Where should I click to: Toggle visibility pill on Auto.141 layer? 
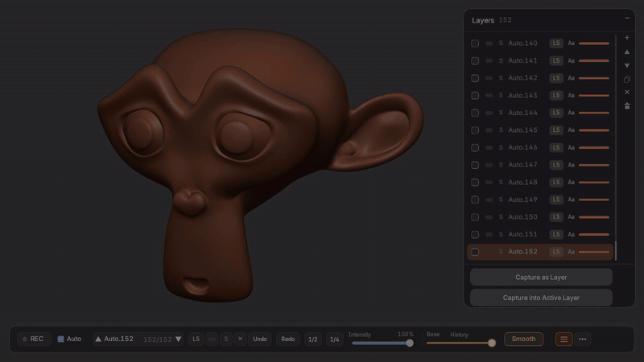[489, 61]
